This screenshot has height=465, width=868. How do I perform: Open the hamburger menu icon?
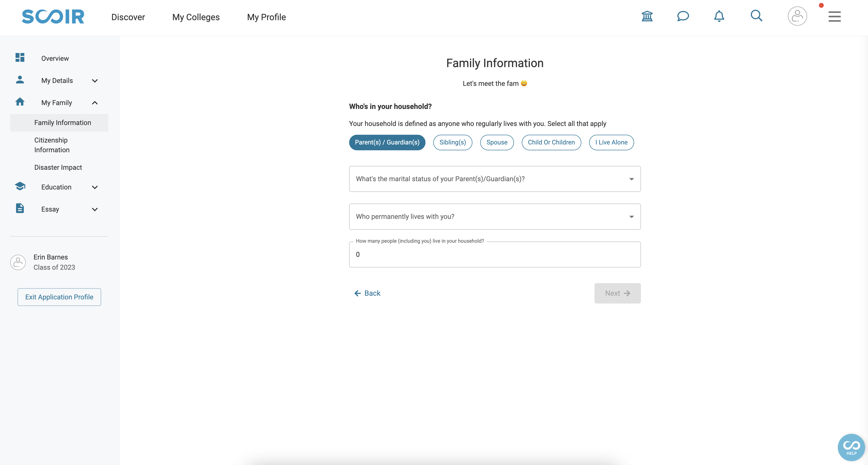tap(835, 17)
